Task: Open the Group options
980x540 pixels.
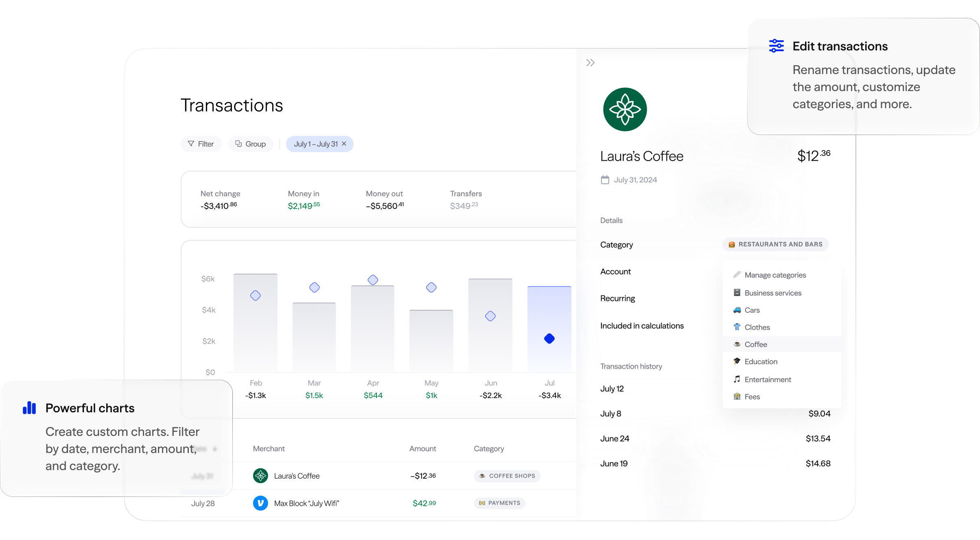Action: pyautogui.click(x=250, y=144)
